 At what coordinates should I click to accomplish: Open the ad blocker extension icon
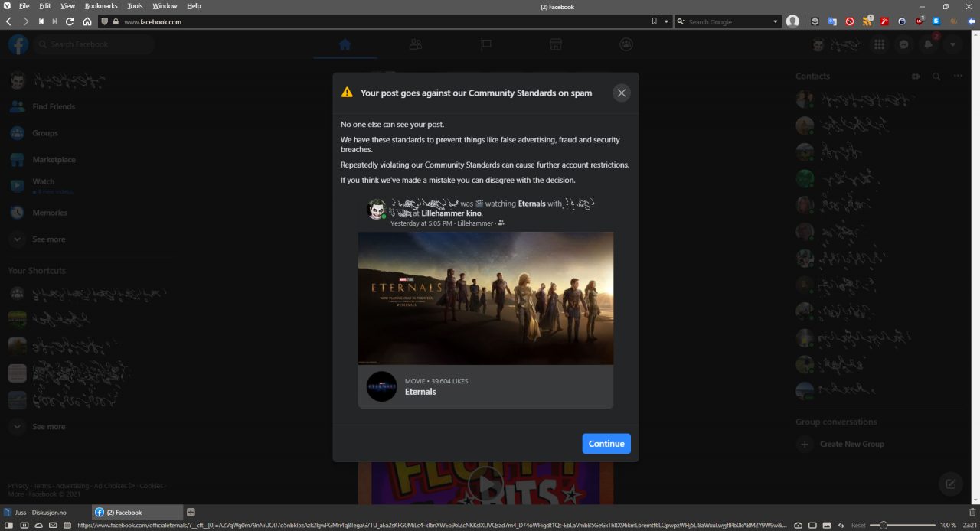tap(850, 21)
